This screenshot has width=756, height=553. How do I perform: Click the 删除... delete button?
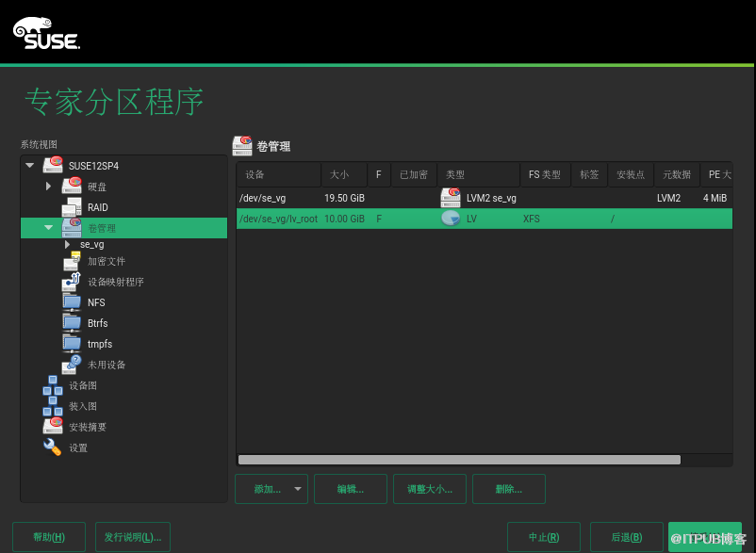pyautogui.click(x=509, y=489)
